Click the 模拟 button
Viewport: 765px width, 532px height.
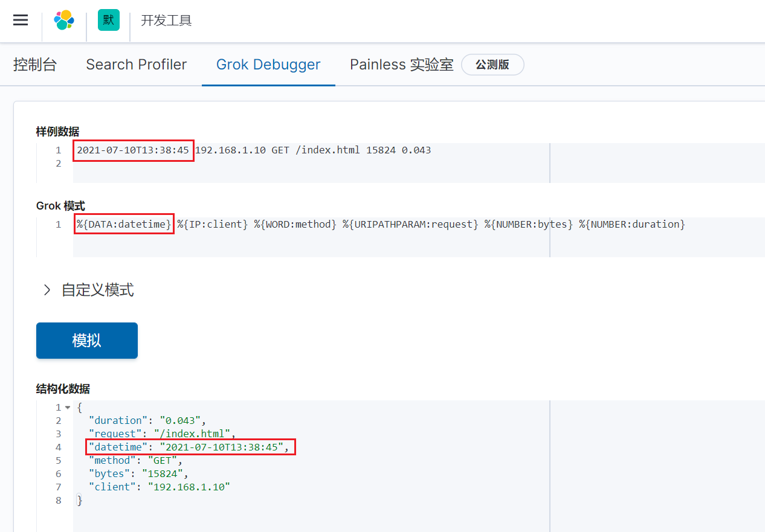point(87,341)
